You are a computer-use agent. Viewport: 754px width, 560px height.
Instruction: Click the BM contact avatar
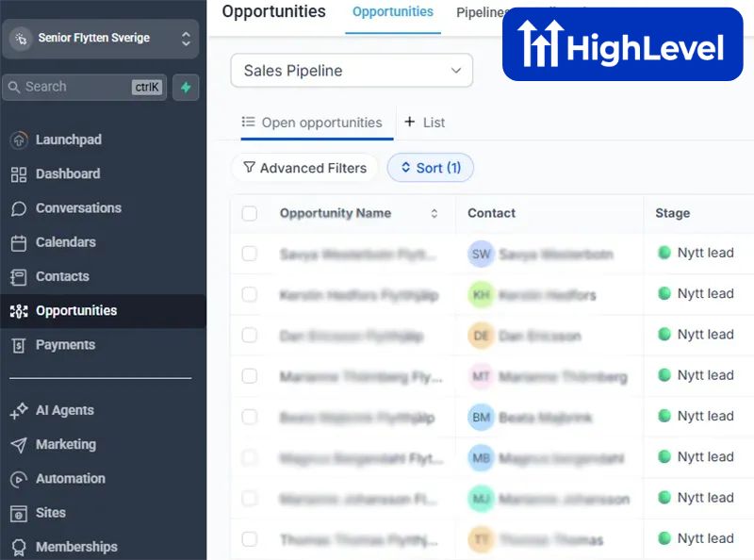[481, 417]
